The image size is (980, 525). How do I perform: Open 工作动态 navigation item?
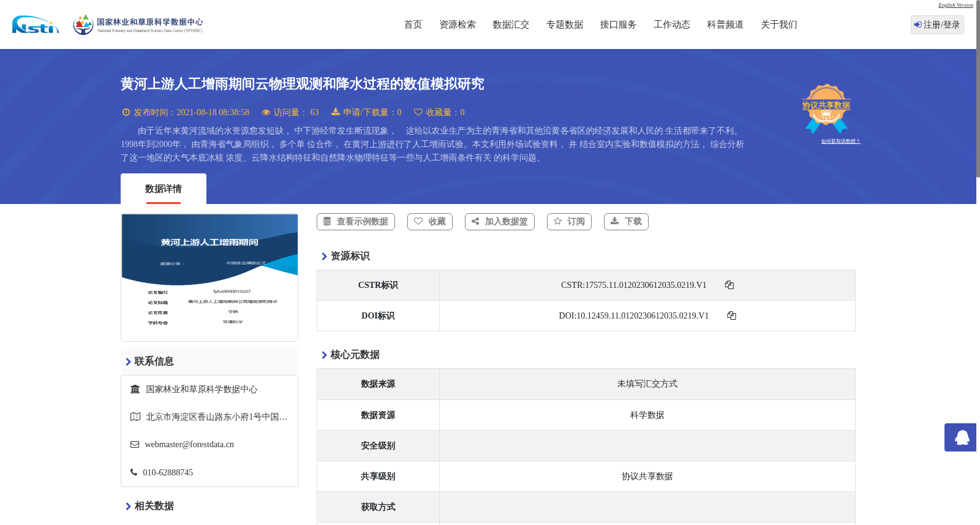click(672, 25)
